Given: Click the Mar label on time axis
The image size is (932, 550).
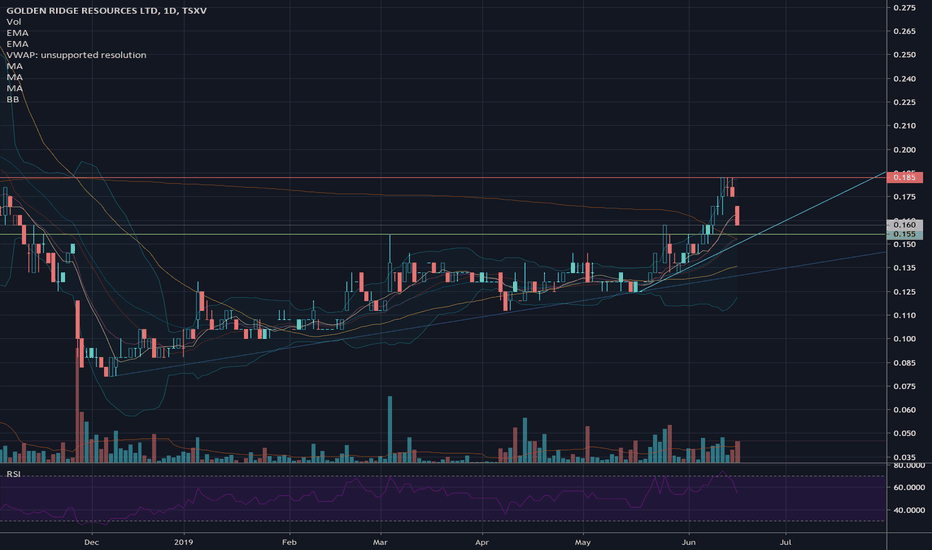Looking at the screenshot, I should coord(380,542).
